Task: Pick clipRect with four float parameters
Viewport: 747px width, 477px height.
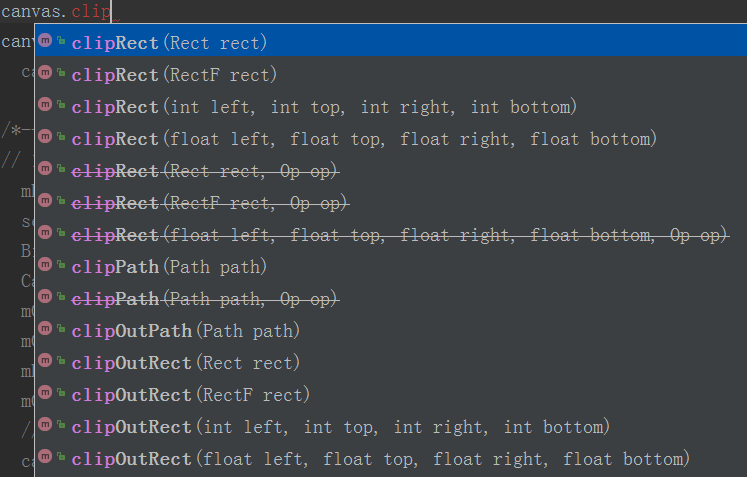Action: pyautogui.click(x=391, y=139)
